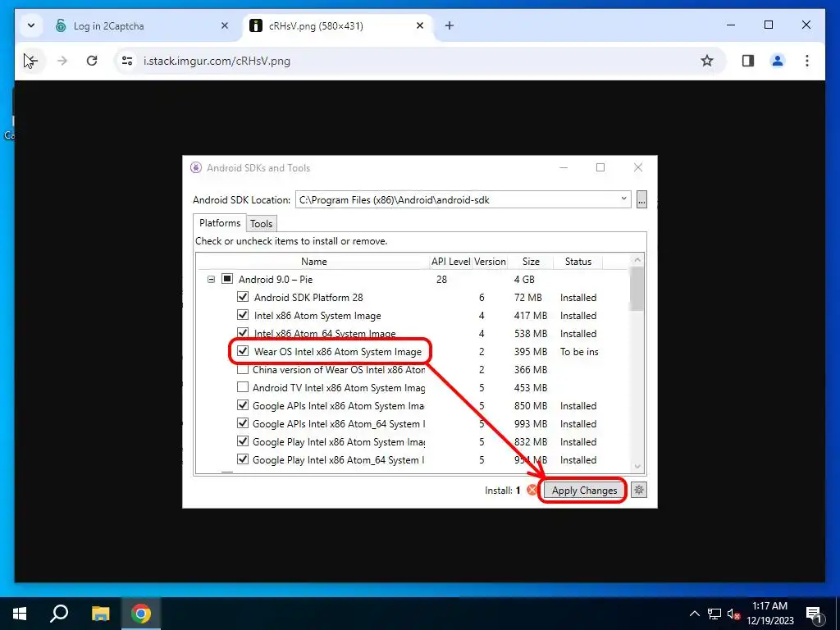Viewport: 840px width, 630px height.
Task: Open Chrome's side panel
Action: tap(748, 61)
